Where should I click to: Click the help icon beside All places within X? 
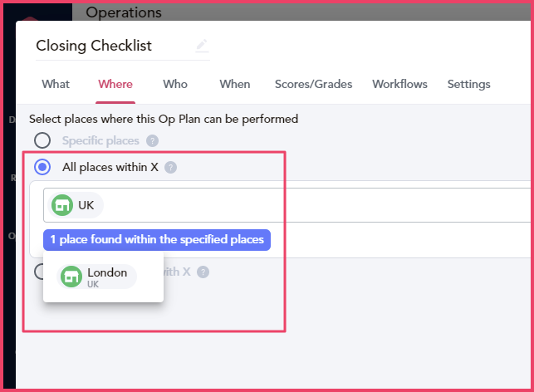(x=170, y=168)
